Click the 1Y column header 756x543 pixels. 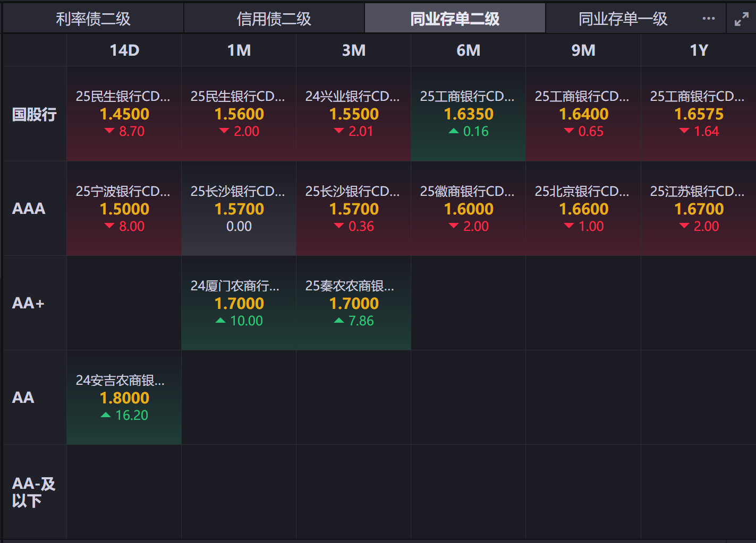pos(699,50)
